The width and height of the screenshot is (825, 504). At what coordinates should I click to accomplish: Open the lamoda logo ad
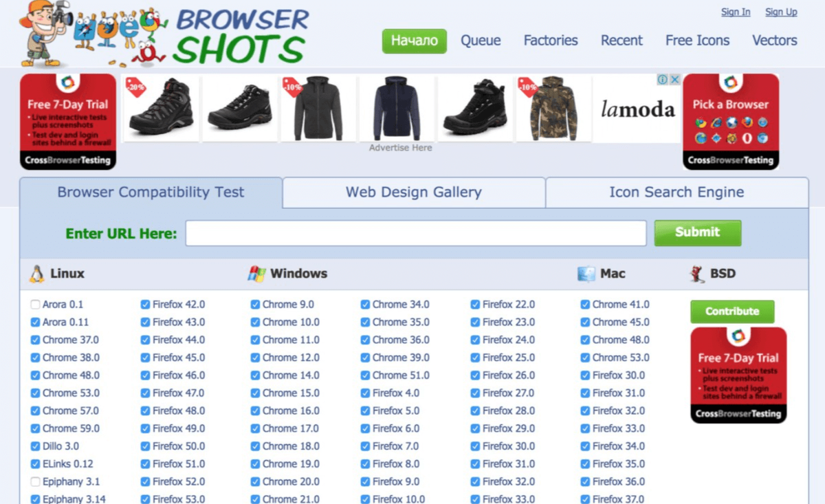point(637,109)
